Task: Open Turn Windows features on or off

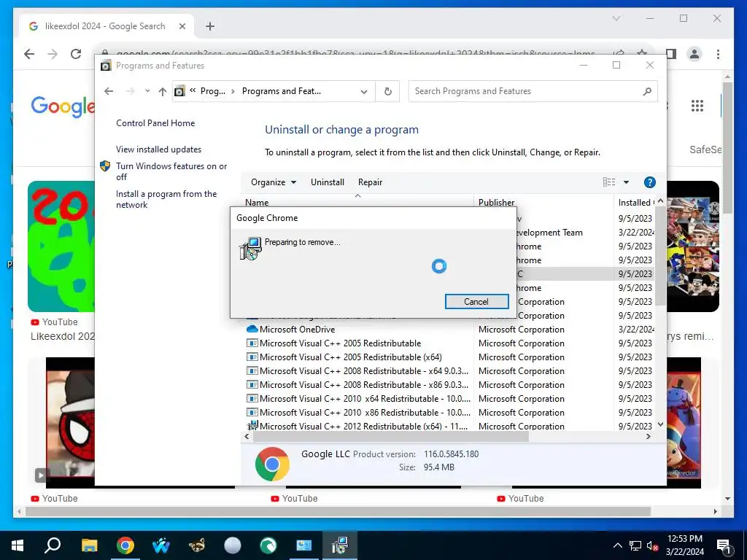Action: (x=171, y=171)
